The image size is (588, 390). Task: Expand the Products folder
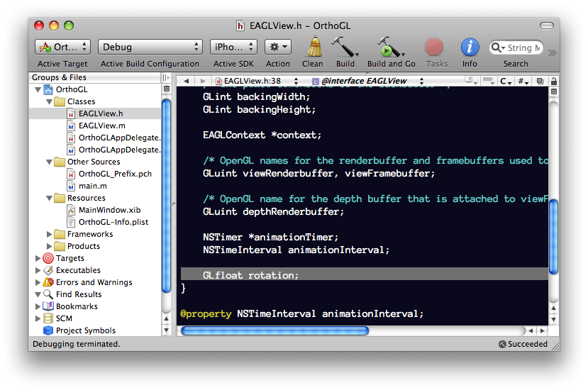49,246
